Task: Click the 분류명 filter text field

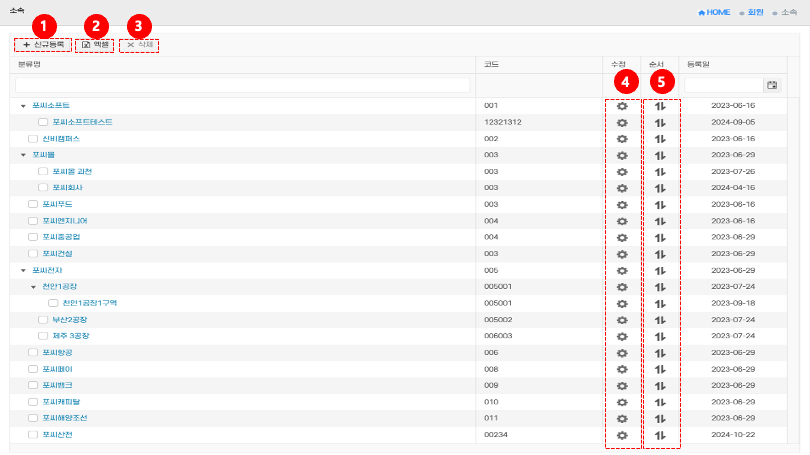Action: tap(243, 86)
